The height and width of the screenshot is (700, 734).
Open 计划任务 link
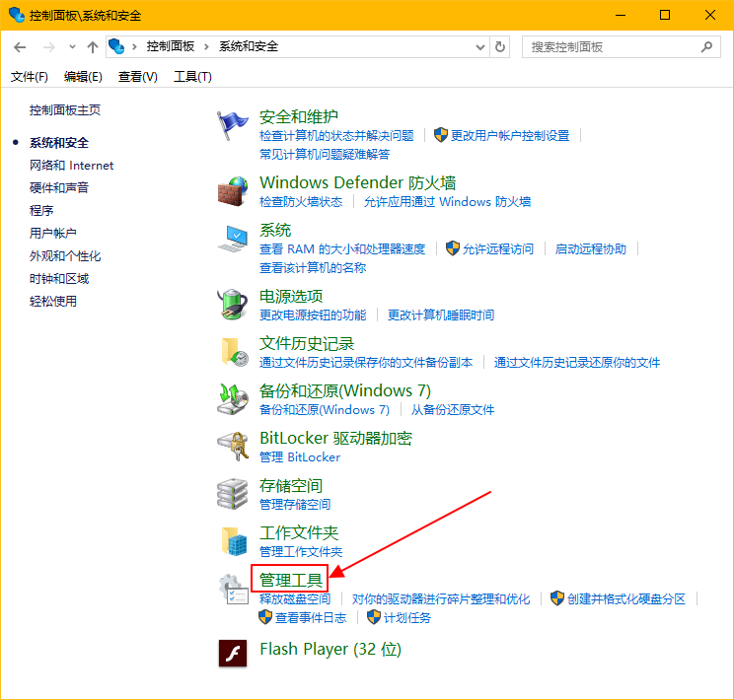click(407, 618)
